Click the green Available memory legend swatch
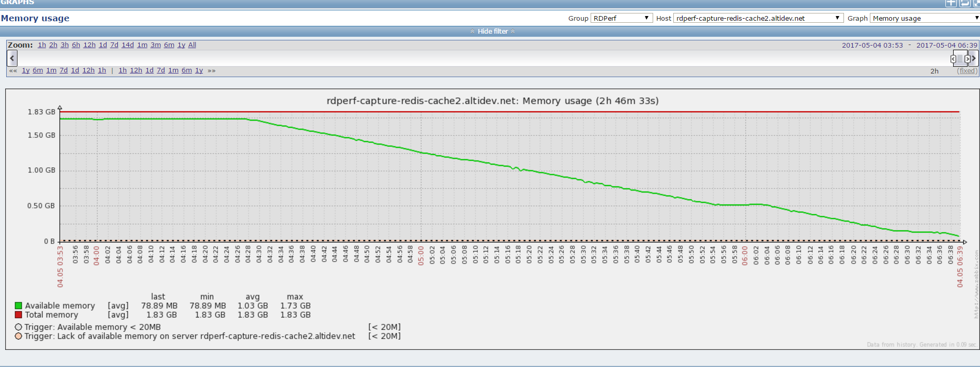Screen dimensions: 980x367 click(19, 305)
